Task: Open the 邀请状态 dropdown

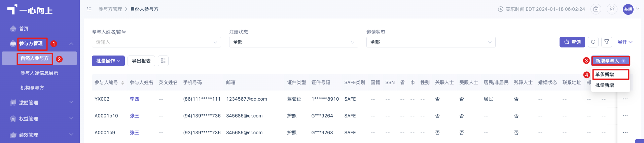Action: [431, 42]
